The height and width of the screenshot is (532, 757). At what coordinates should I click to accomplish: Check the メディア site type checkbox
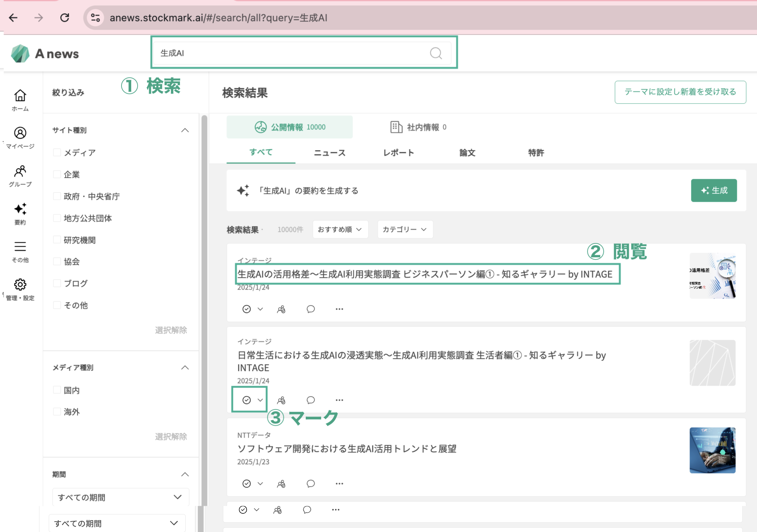click(57, 153)
